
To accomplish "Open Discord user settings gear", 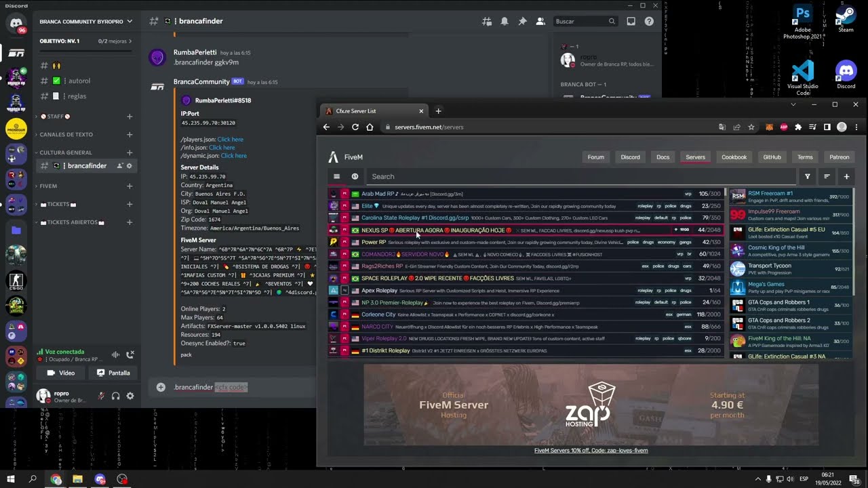I will (x=130, y=396).
